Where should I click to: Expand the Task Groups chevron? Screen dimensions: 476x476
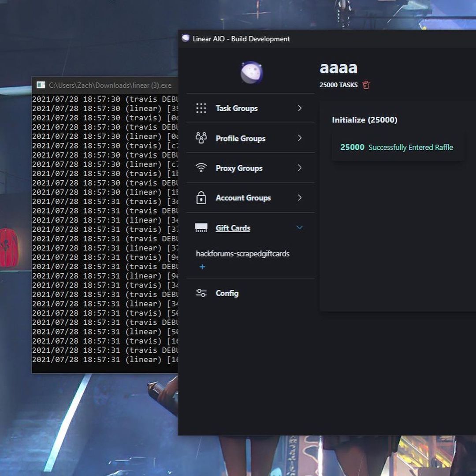point(300,108)
